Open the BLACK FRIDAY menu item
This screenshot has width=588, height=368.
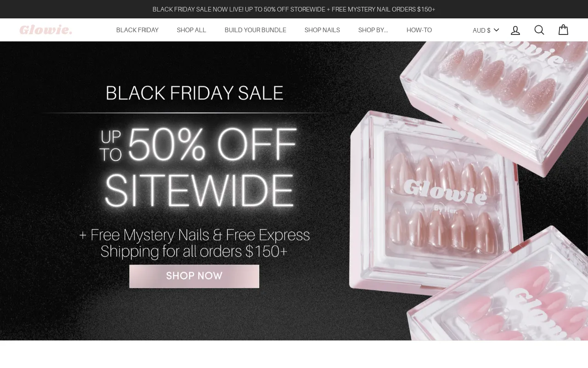click(x=137, y=30)
